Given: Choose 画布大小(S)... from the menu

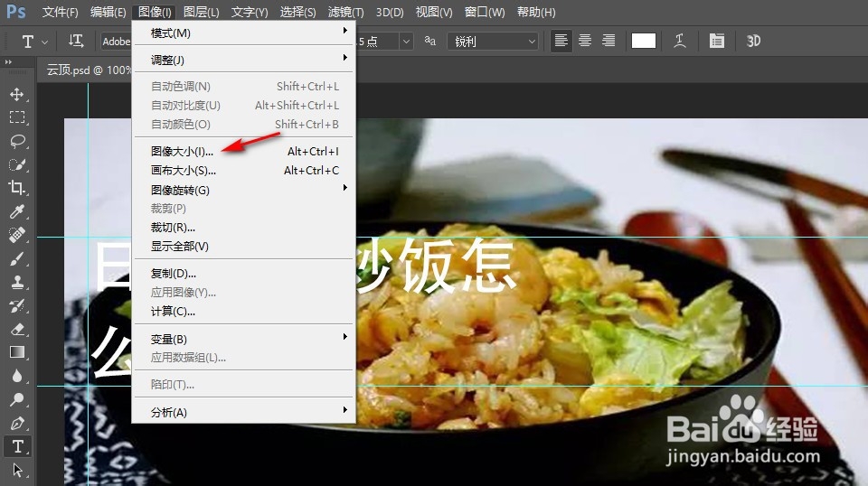Looking at the screenshot, I should click(243, 171).
